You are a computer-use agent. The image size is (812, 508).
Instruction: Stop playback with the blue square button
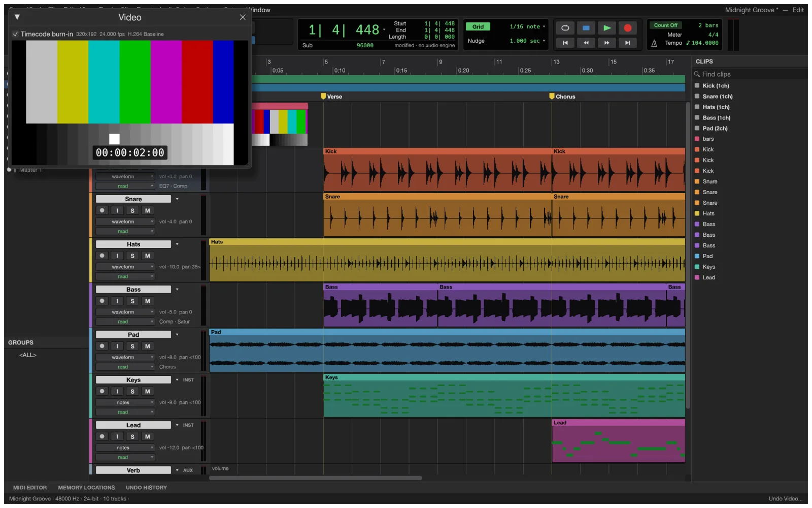click(586, 28)
